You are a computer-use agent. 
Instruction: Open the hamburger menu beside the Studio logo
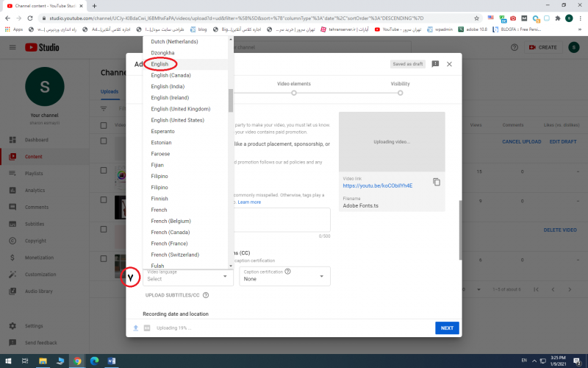tap(12, 47)
